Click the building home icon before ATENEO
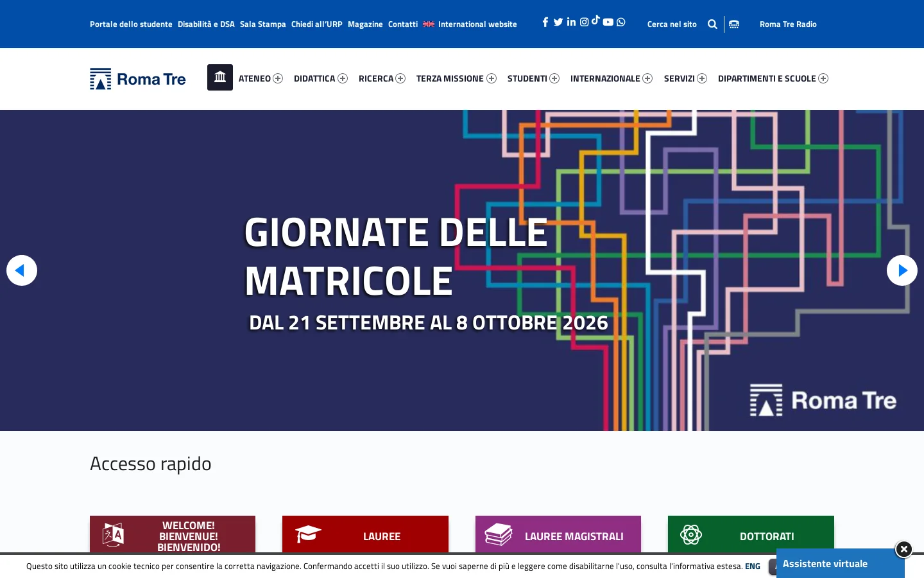Image resolution: width=924 pixels, height=578 pixels. coord(220,77)
